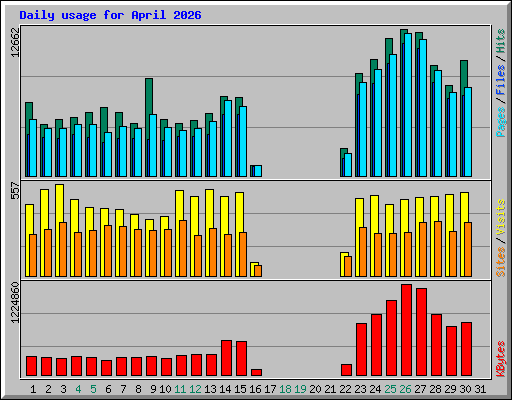Click the orange Sites bar for day 3
512x400 pixels.
pos(63,249)
